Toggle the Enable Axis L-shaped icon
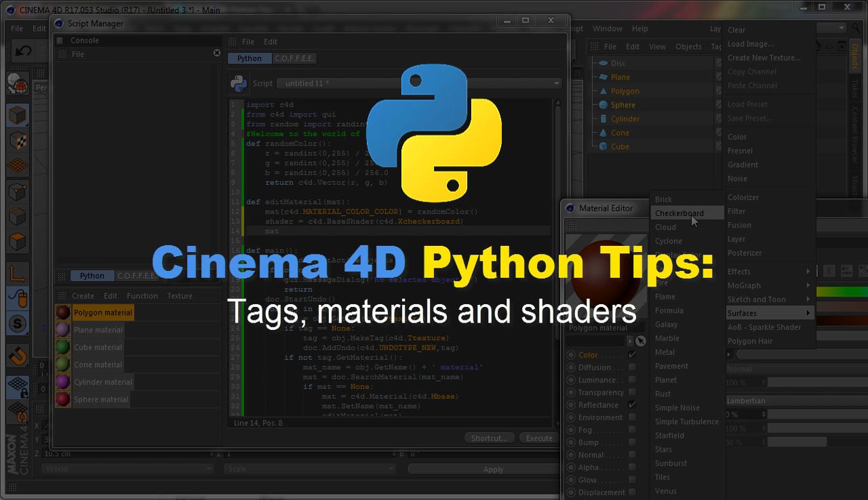The height and width of the screenshot is (500, 868). [18, 272]
